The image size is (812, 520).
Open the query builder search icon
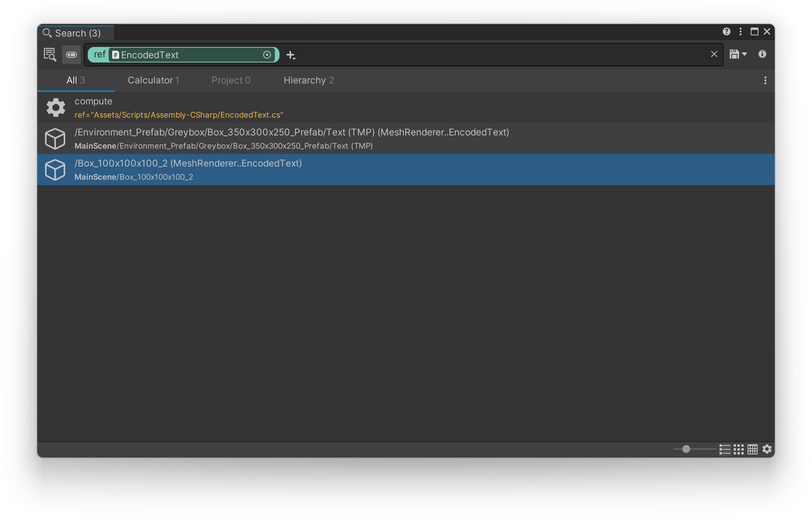[x=50, y=55]
